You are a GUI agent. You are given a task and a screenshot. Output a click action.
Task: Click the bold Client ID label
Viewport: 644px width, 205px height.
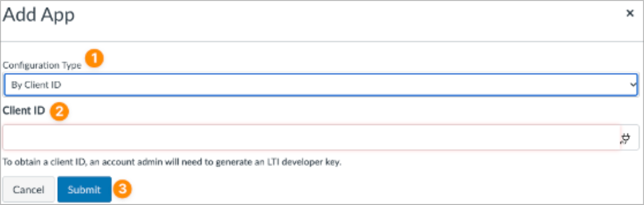24,110
